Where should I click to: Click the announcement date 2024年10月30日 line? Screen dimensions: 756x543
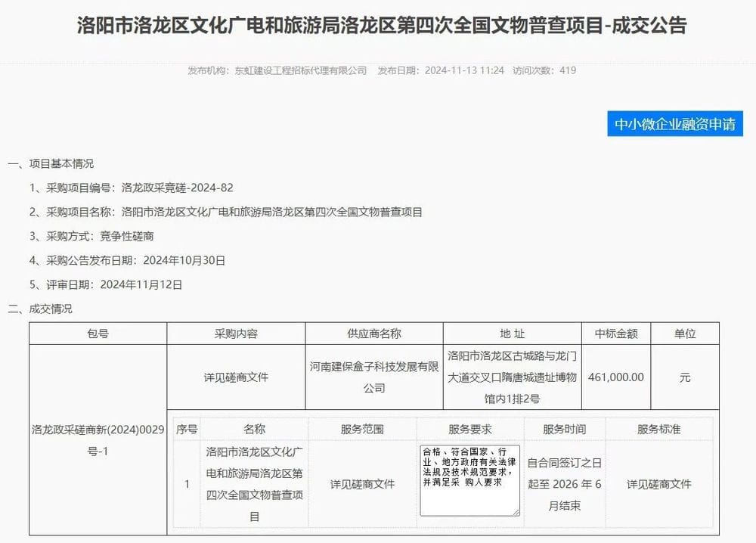tap(127, 260)
